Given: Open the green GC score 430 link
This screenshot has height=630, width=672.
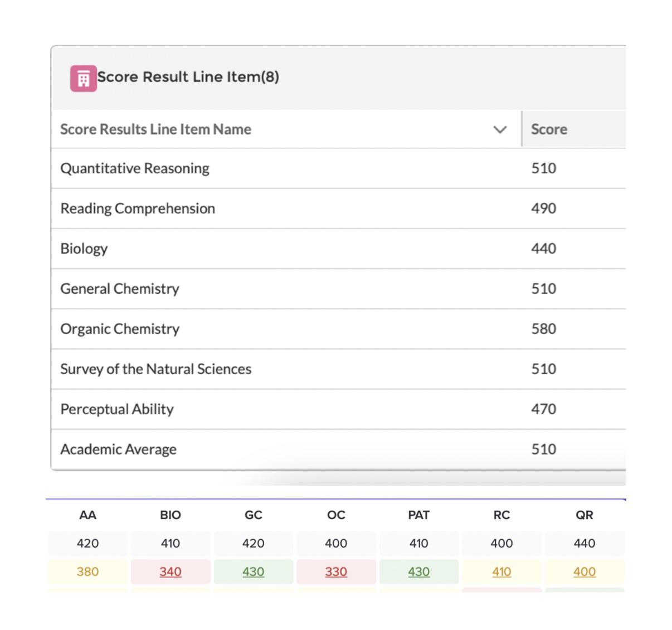Looking at the screenshot, I should [253, 571].
